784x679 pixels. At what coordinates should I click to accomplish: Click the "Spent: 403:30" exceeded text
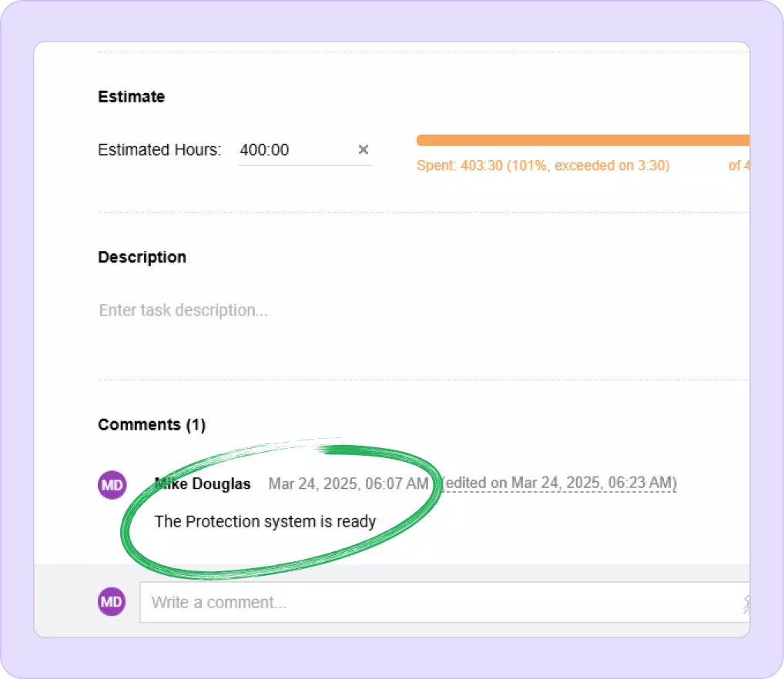[x=542, y=166]
